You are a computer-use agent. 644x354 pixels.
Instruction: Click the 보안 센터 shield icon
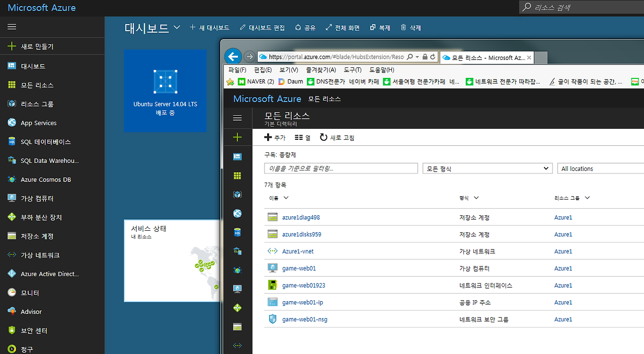[x=12, y=330]
